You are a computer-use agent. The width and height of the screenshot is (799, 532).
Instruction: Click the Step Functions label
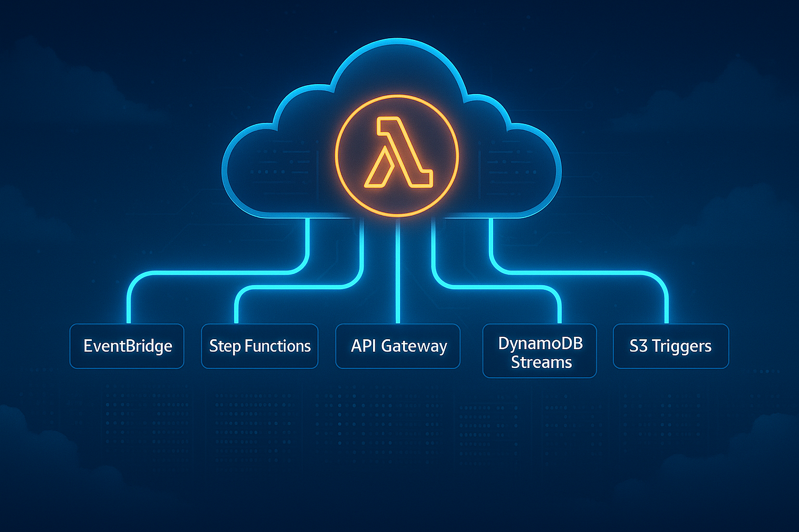pos(259,346)
